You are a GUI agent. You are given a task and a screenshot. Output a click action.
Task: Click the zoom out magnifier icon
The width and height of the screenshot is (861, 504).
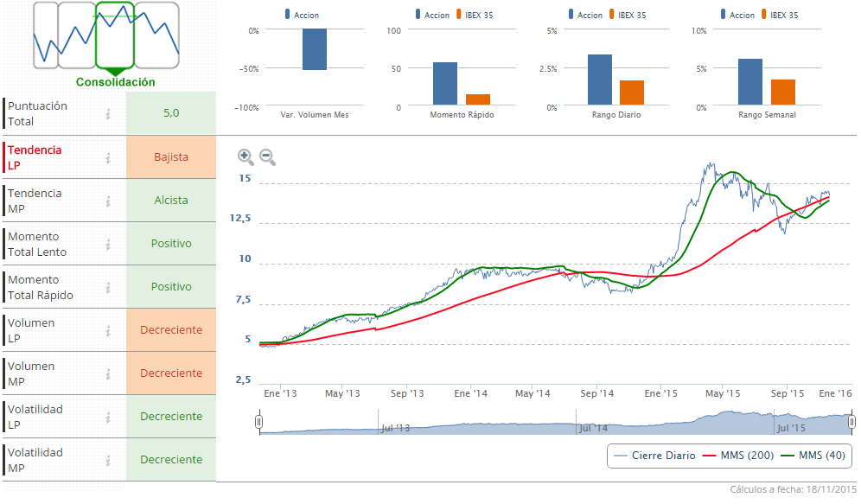click(267, 156)
